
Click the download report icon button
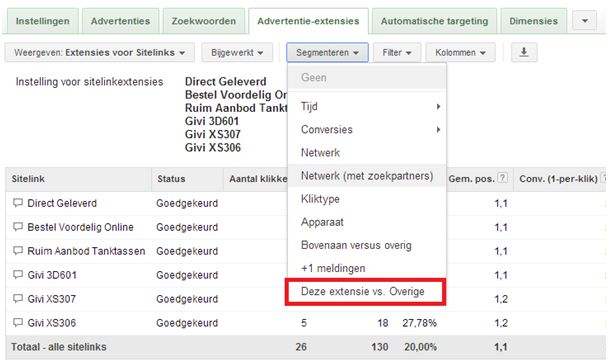coord(524,52)
